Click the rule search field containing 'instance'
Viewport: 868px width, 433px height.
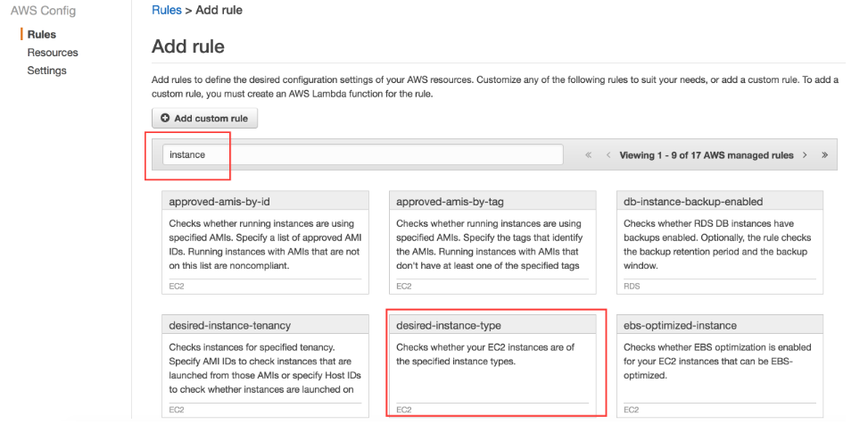tap(362, 155)
